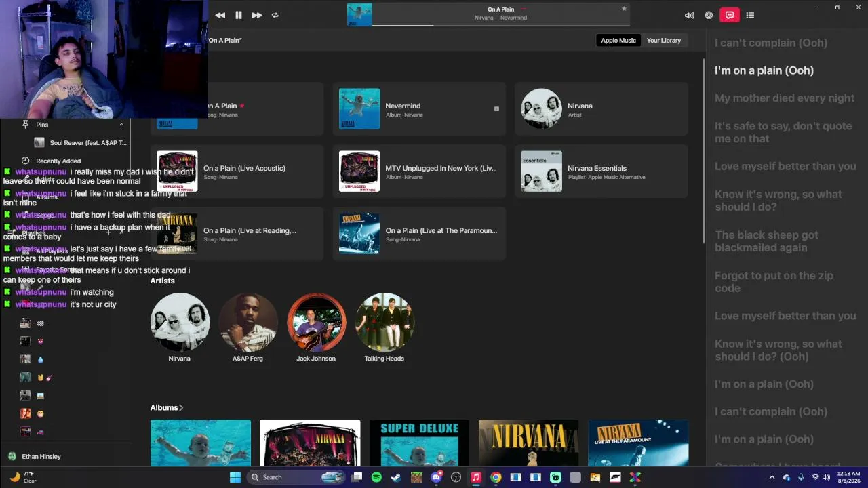
Task: Open Spotify from the taskbar
Action: click(376, 477)
